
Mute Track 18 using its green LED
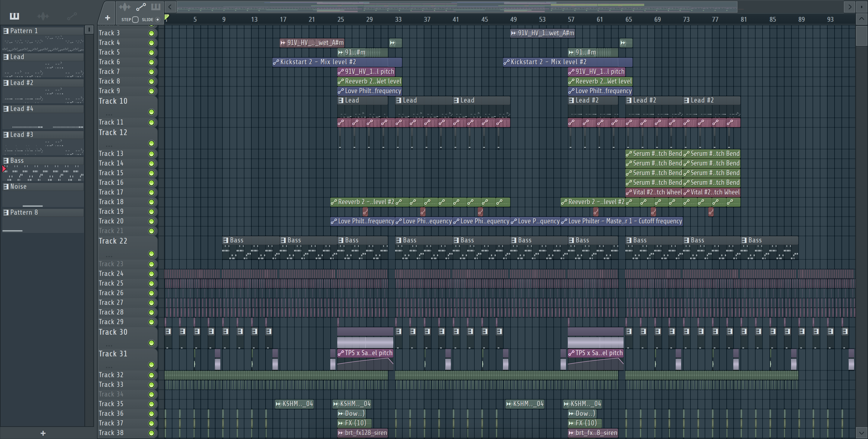pos(151,202)
